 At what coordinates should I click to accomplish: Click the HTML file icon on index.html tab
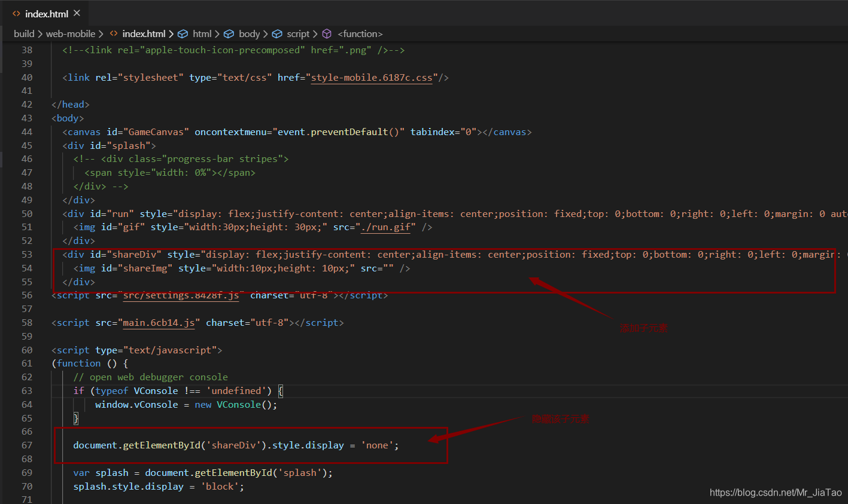(x=16, y=14)
